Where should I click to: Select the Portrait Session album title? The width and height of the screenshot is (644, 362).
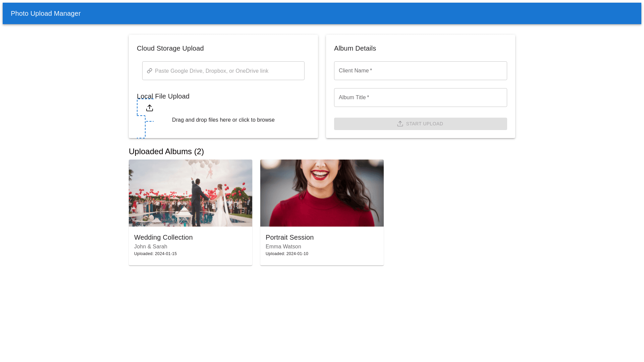click(289, 237)
